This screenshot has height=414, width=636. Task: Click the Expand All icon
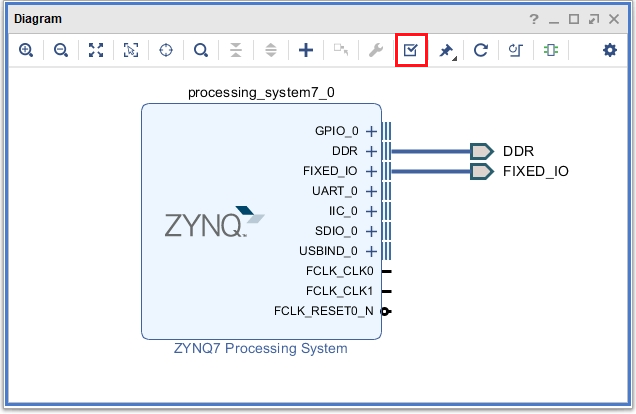(x=271, y=50)
